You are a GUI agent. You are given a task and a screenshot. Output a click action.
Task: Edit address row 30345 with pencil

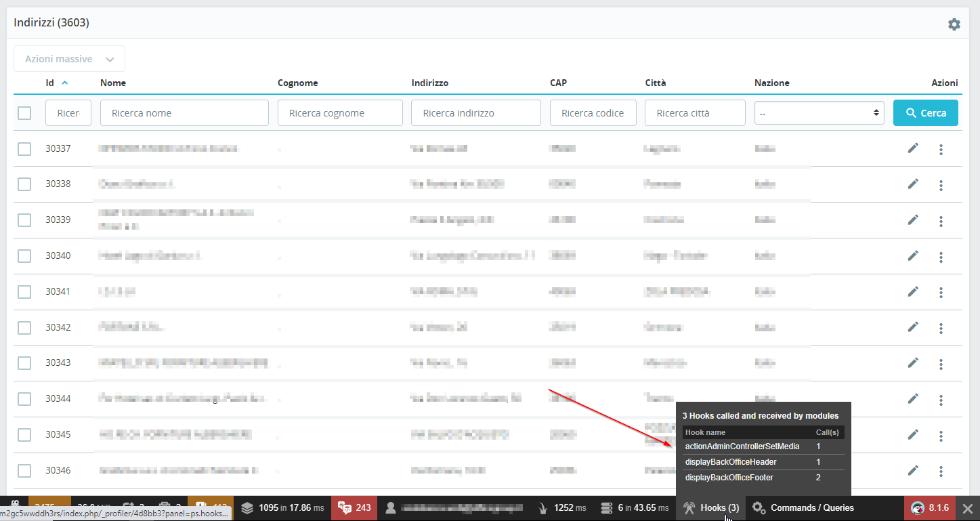913,434
